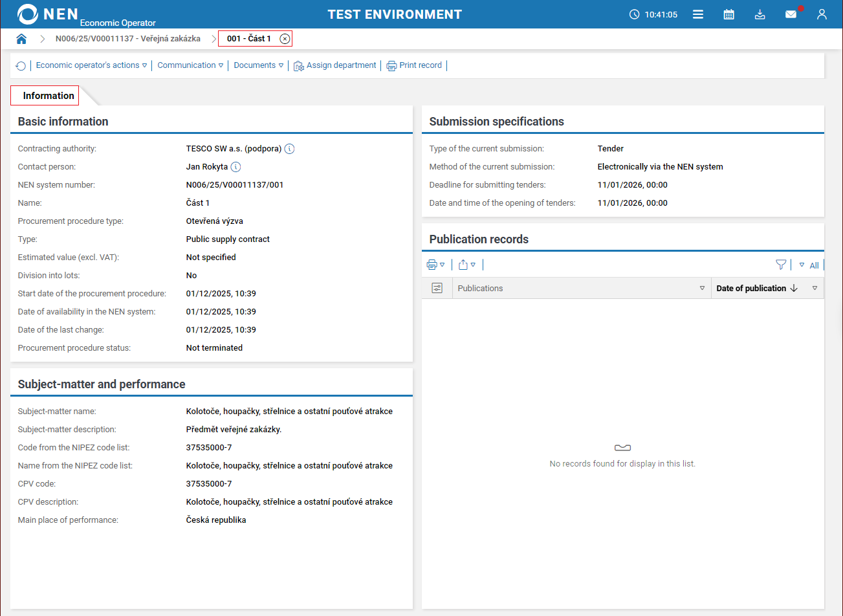Open the calendar icon in header
The width and height of the screenshot is (843, 616).
coord(728,14)
